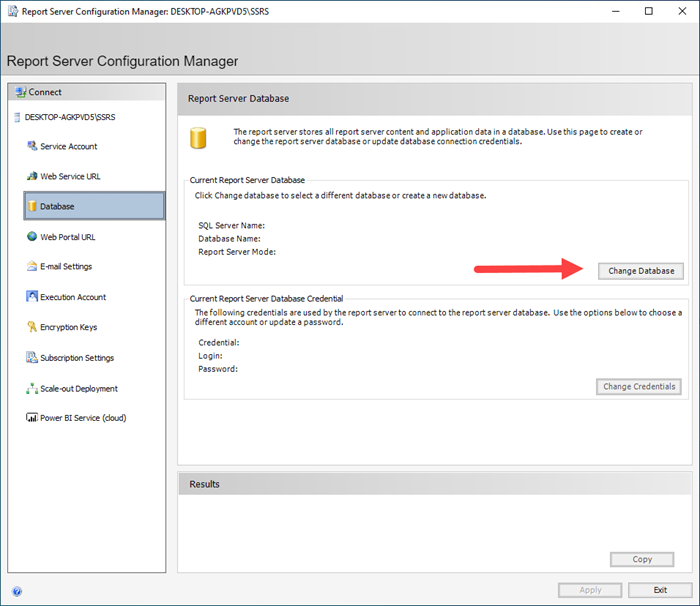Click the Change Database button
The height and width of the screenshot is (606, 700).
[x=641, y=271]
